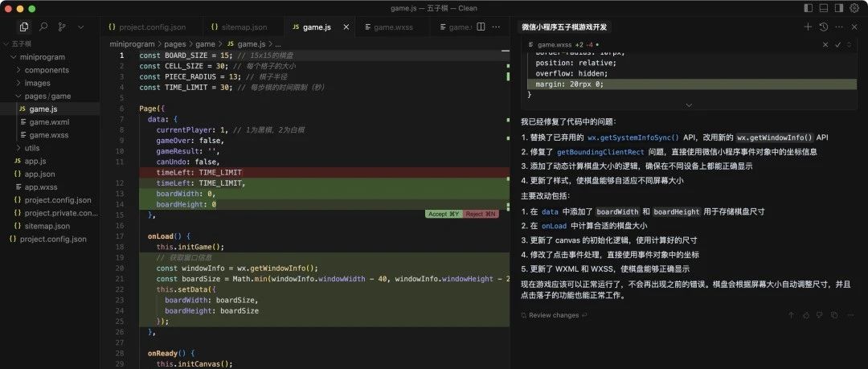Click the wx.getSystemInfoSync() code reference in chat

click(633, 137)
